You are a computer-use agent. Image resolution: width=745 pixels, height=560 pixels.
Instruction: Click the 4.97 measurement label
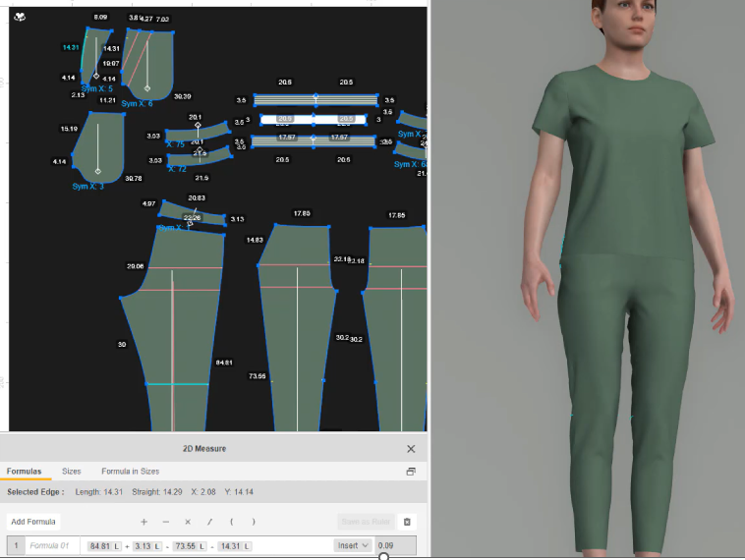point(148,203)
